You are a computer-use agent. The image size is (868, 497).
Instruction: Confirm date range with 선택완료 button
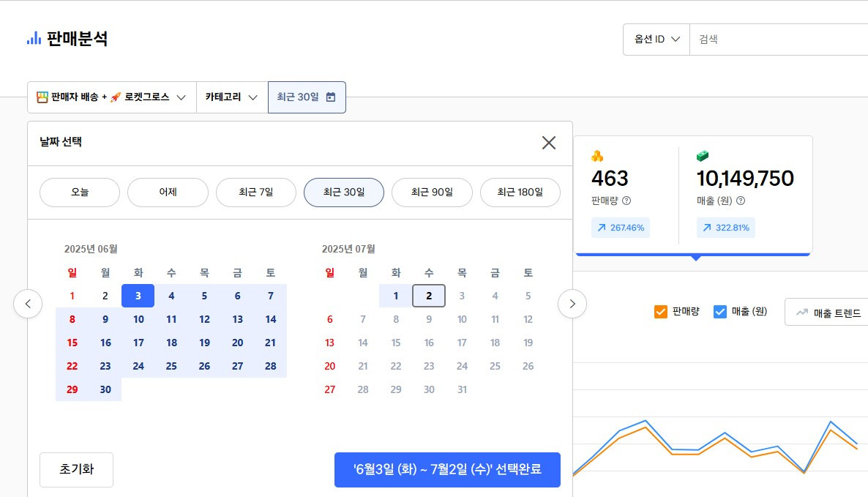click(x=447, y=469)
